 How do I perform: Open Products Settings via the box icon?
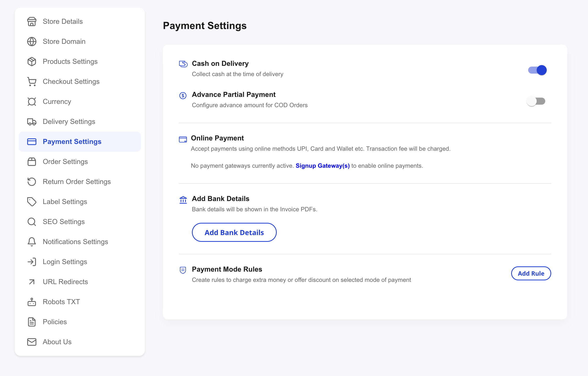[32, 62]
